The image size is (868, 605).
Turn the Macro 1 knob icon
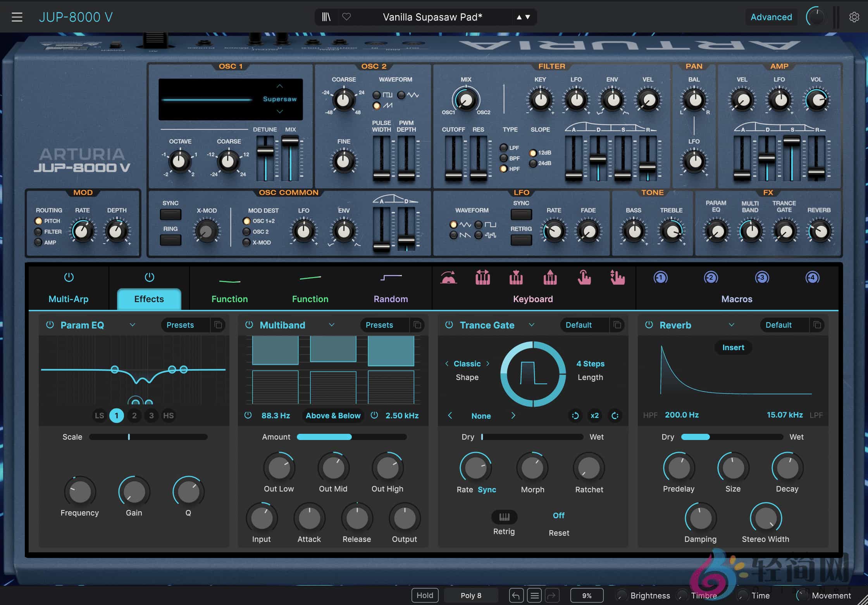click(660, 278)
